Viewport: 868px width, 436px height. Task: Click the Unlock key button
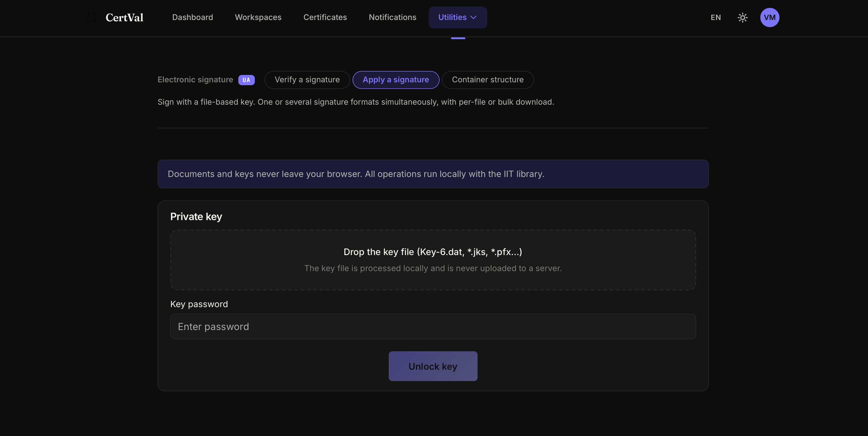(433, 366)
